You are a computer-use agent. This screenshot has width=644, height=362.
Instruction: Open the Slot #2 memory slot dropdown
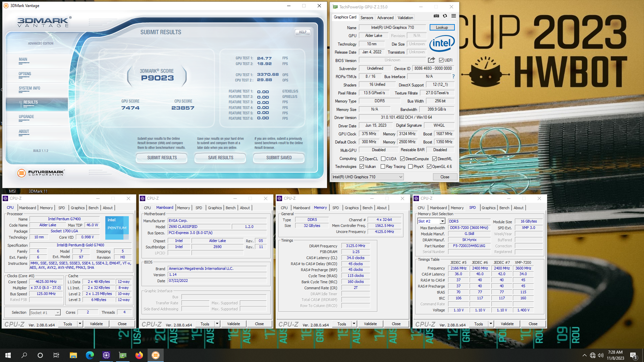(431, 221)
